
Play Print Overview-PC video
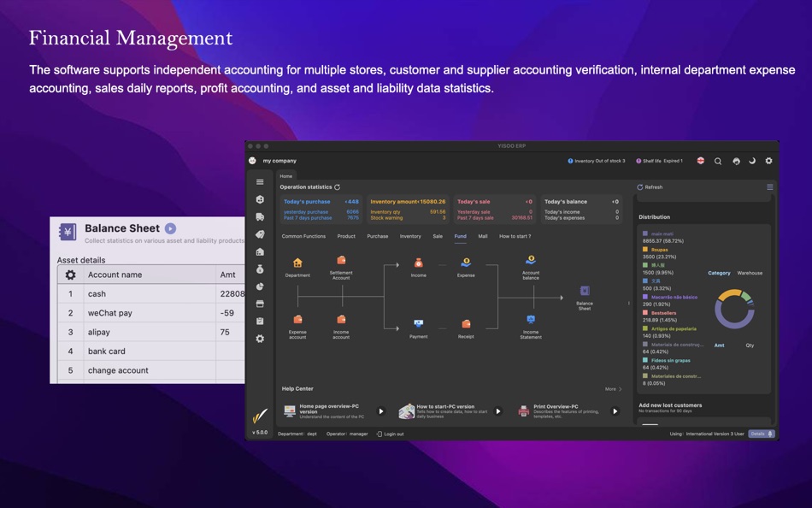[x=615, y=411]
